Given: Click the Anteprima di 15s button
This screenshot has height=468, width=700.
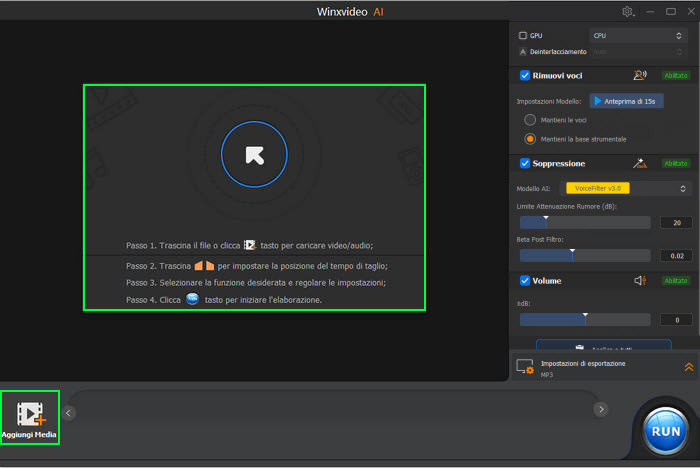Looking at the screenshot, I should point(626,101).
